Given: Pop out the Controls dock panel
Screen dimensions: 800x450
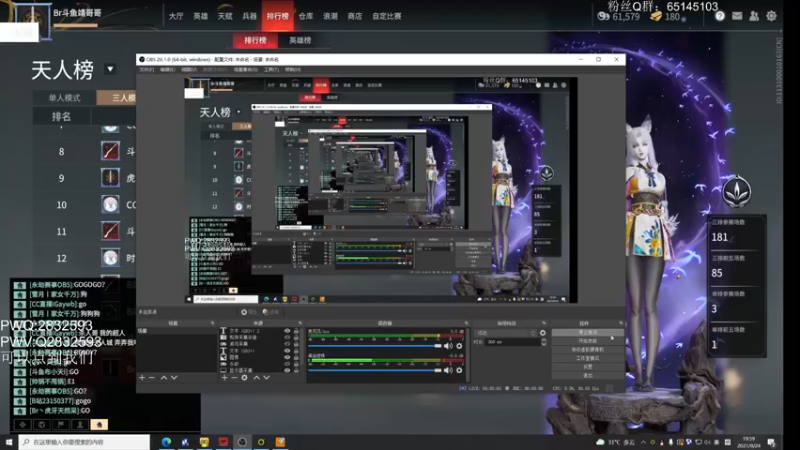Looking at the screenshot, I should 621,323.
